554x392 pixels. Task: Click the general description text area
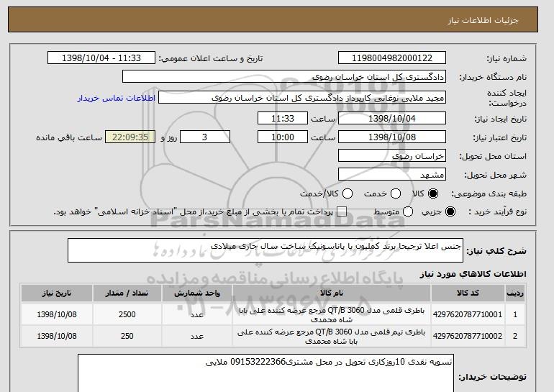tap(265, 250)
